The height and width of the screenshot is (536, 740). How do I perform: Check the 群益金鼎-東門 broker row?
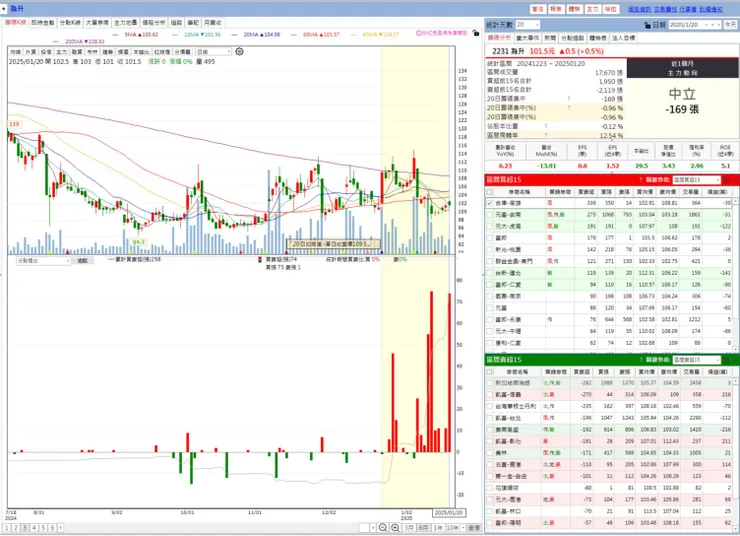[x=489, y=261]
